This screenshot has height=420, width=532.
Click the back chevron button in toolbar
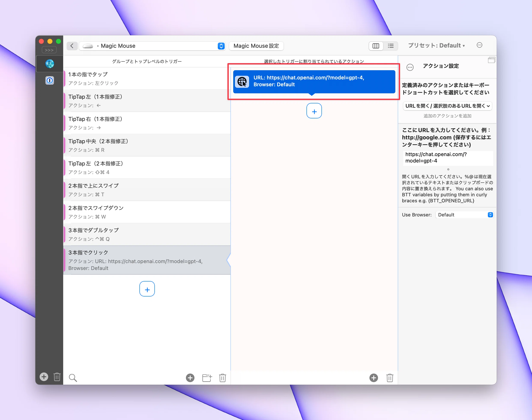[x=72, y=46]
